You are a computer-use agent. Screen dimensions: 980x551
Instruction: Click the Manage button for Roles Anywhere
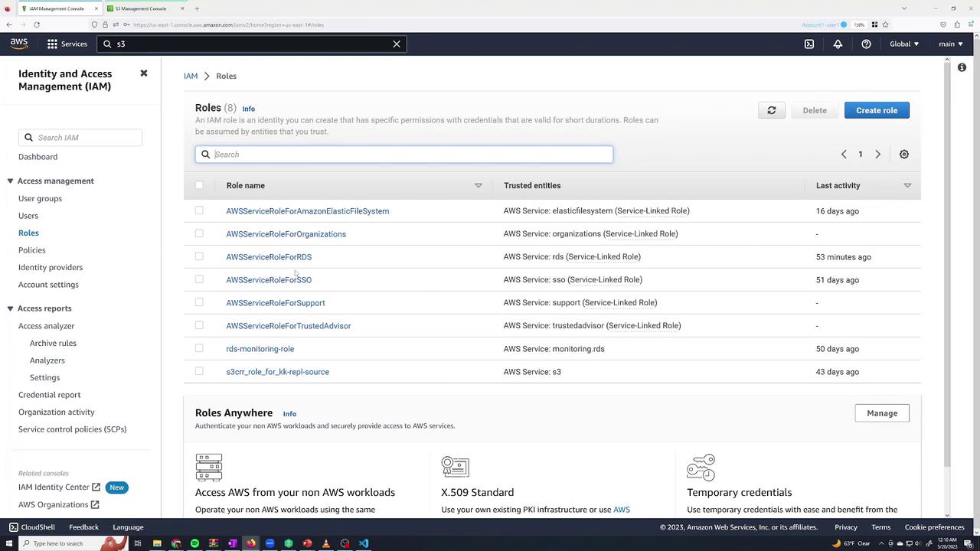point(882,413)
